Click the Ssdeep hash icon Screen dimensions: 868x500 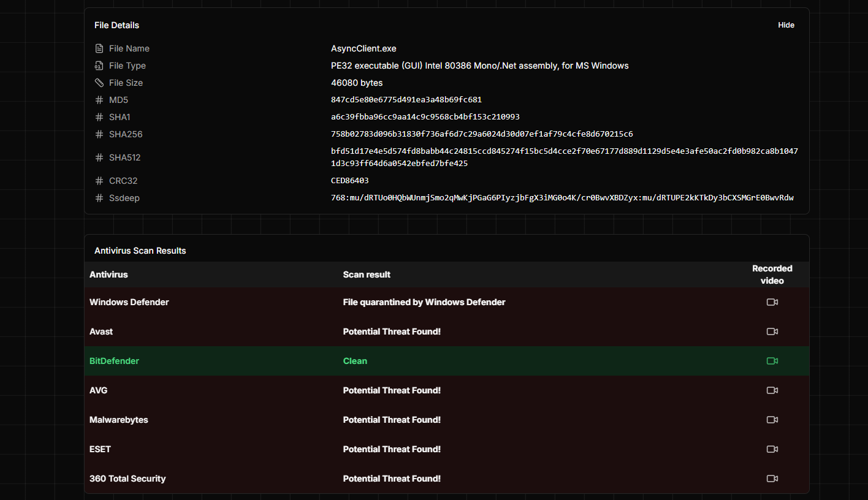click(99, 198)
